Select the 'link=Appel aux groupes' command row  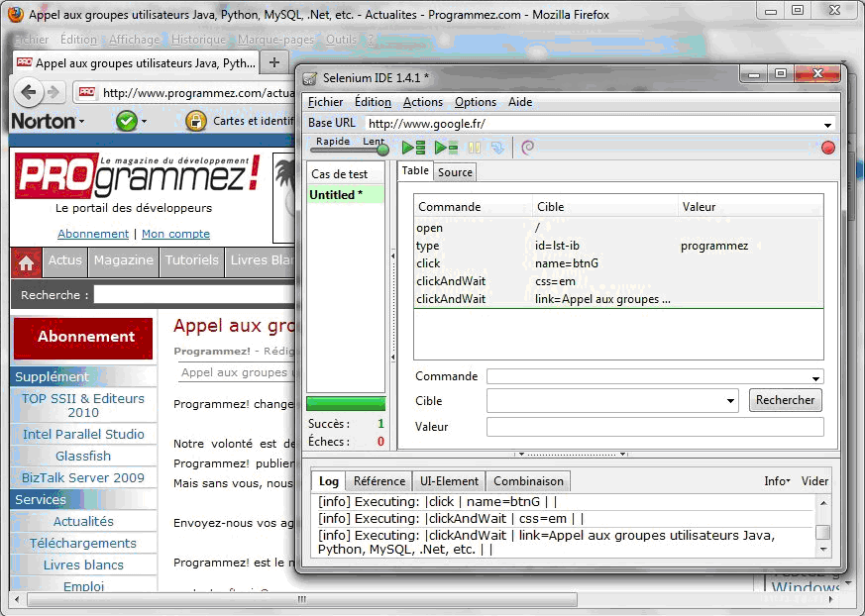(618, 299)
